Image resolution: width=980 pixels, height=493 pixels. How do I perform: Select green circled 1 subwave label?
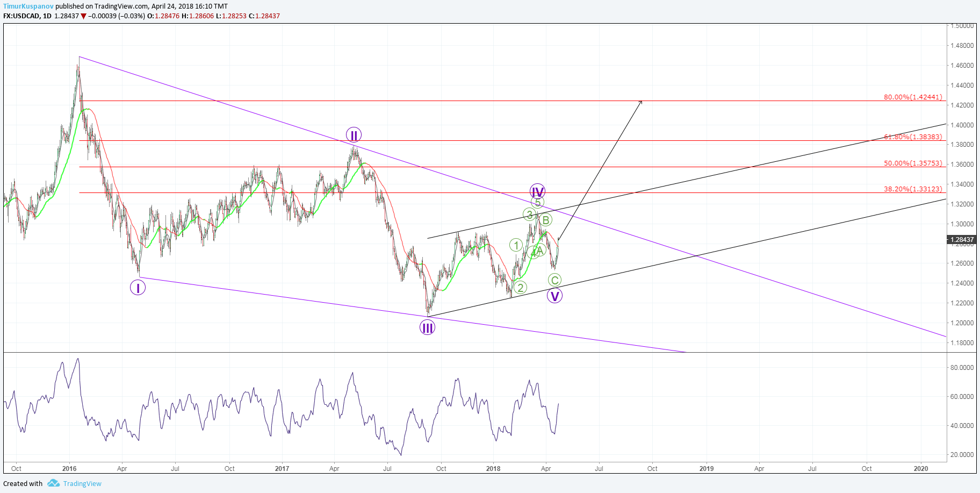tap(516, 245)
